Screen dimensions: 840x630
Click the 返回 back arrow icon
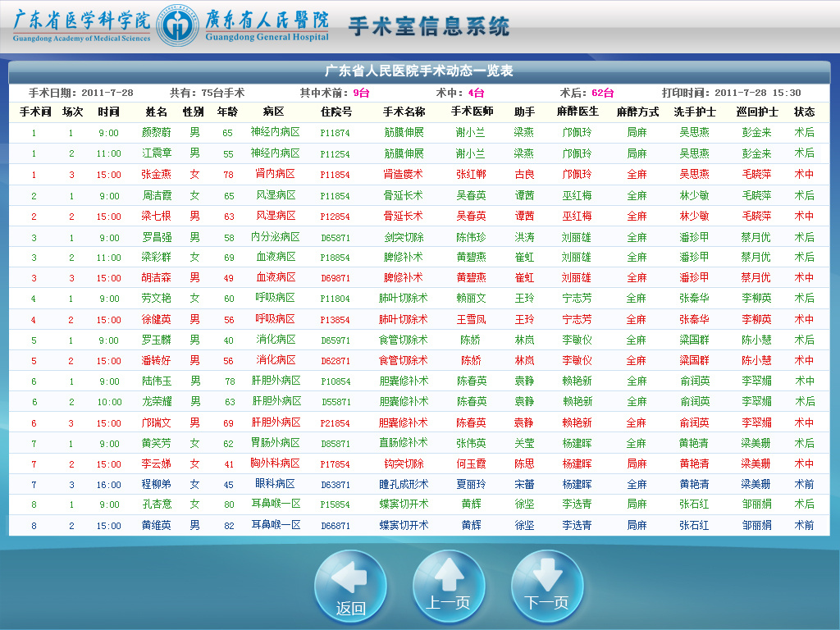click(x=350, y=578)
